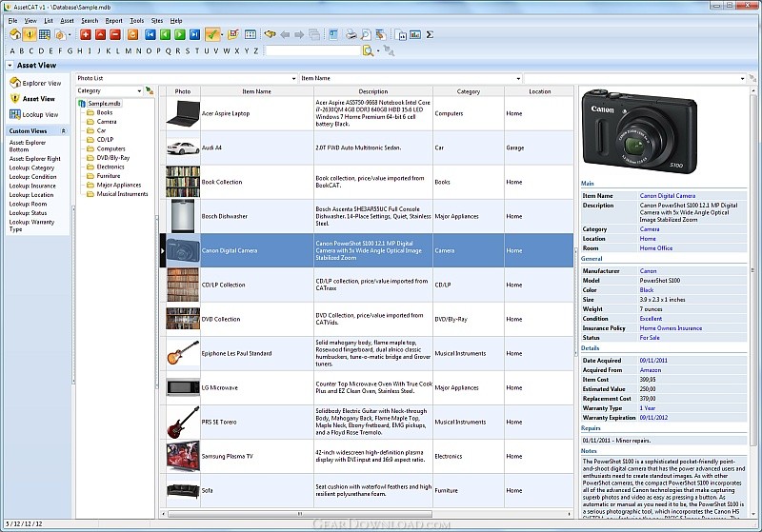This screenshot has width=762, height=532.
Task: Click filter icon next to Category dropdown
Action: tap(150, 90)
